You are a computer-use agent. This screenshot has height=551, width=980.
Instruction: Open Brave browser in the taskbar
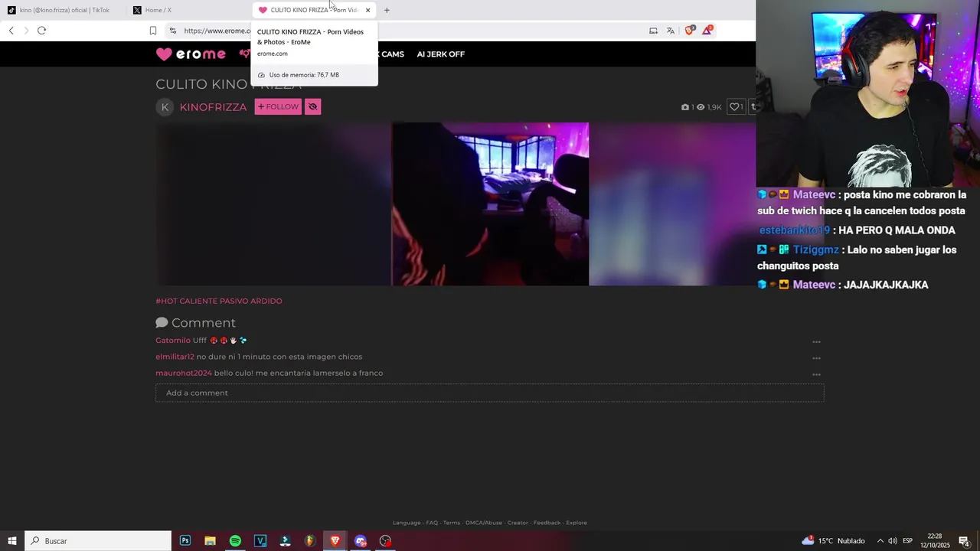[335, 541]
